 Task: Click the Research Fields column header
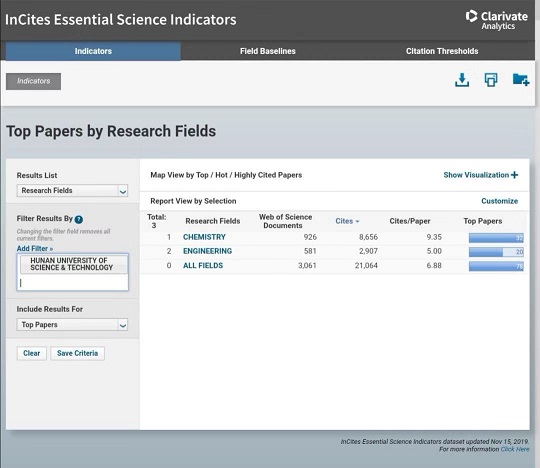pos(212,221)
